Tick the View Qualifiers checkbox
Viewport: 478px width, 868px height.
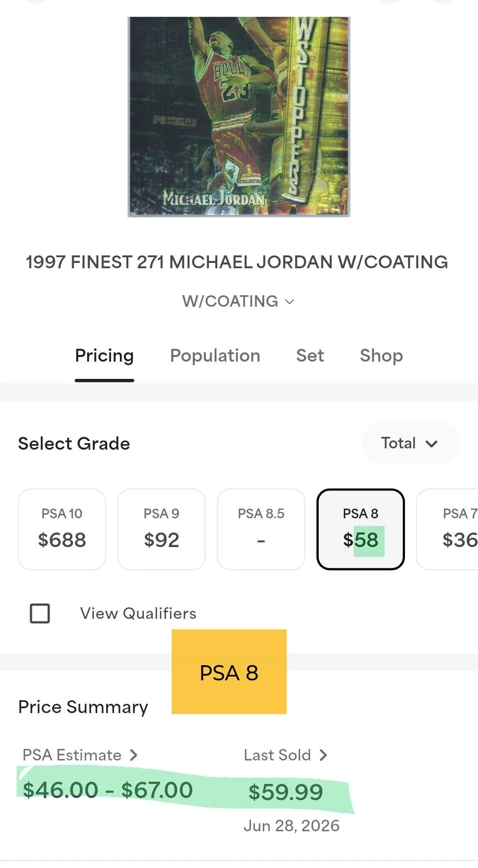click(40, 613)
